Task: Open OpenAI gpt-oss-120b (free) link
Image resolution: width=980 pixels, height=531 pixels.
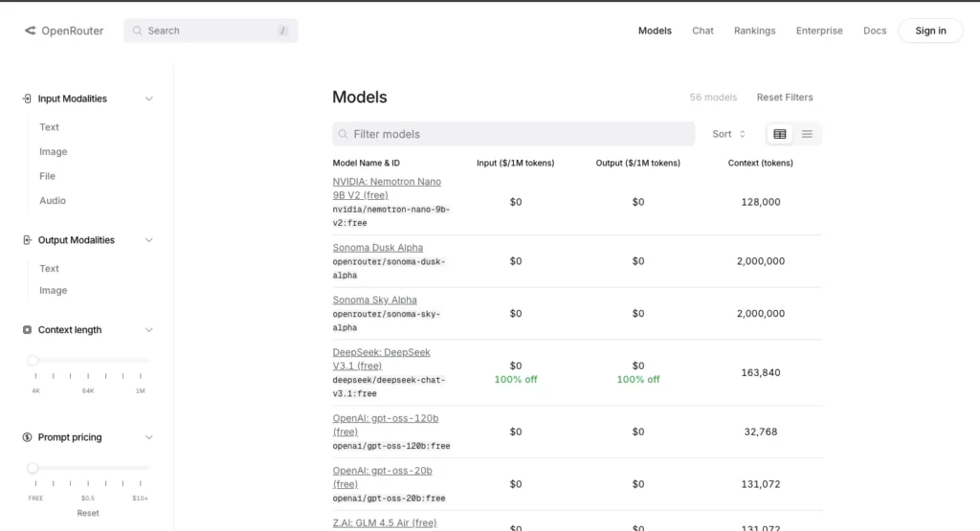Action: click(386, 425)
